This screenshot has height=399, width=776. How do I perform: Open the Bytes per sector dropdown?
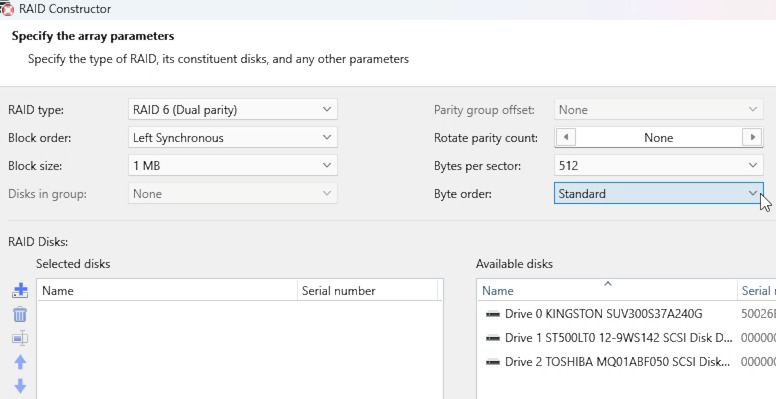coord(659,166)
